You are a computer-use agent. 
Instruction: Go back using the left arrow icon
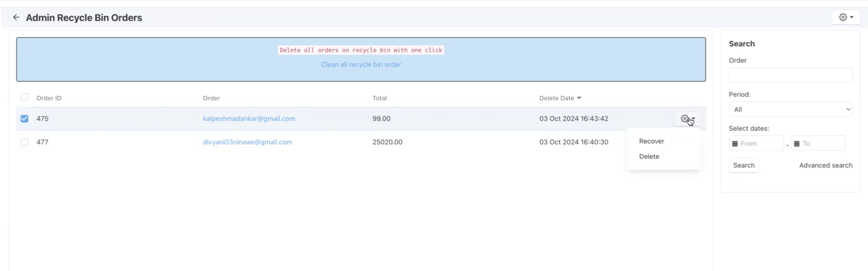coord(16,17)
